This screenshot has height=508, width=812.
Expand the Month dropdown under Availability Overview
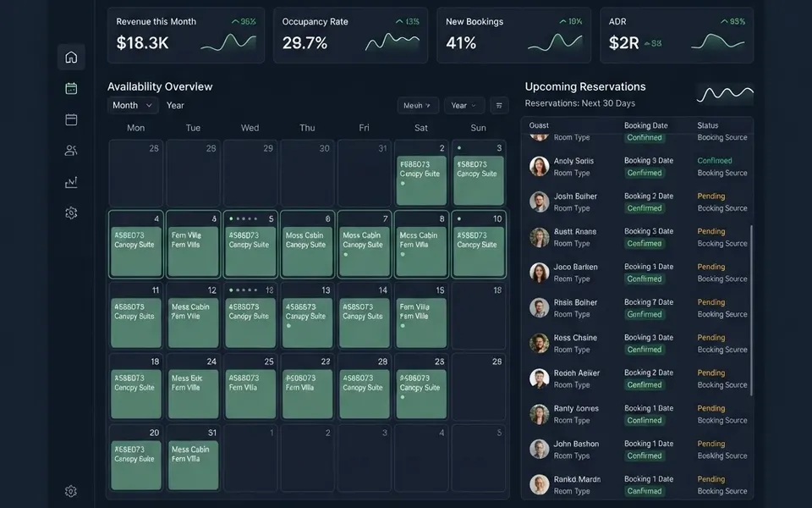tap(133, 105)
